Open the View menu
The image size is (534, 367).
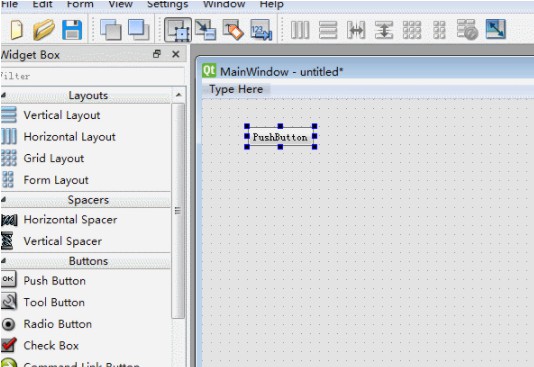121,4
